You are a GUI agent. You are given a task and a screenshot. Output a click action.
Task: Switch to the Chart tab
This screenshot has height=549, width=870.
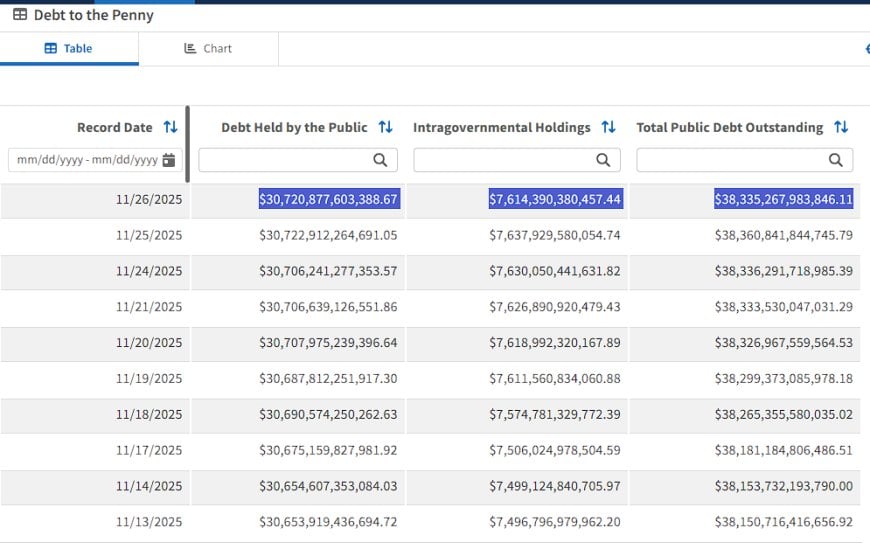click(208, 49)
